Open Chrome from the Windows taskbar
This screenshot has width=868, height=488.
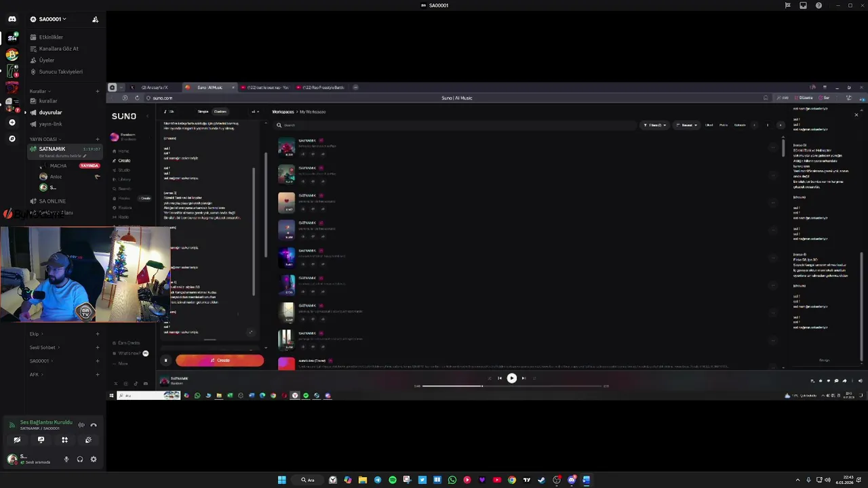(512, 480)
